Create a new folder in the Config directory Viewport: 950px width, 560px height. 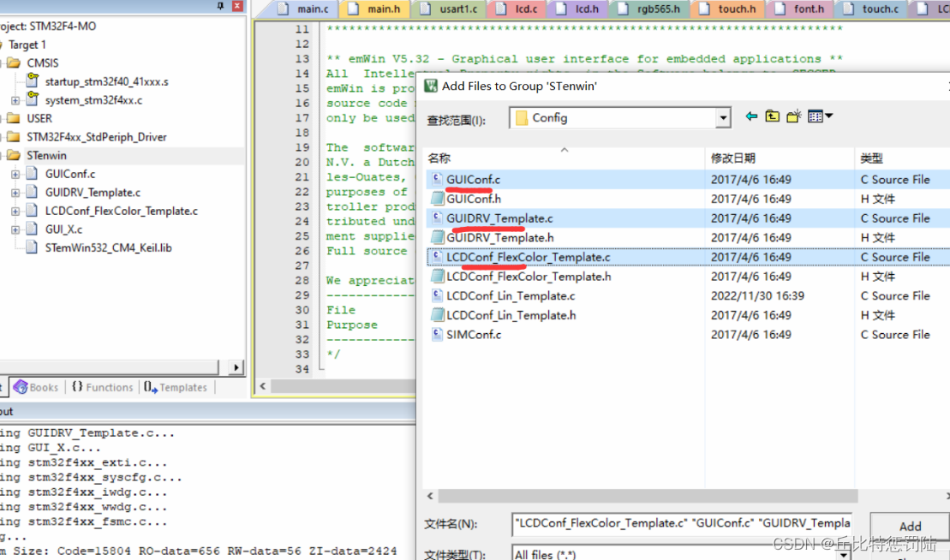pos(794,116)
